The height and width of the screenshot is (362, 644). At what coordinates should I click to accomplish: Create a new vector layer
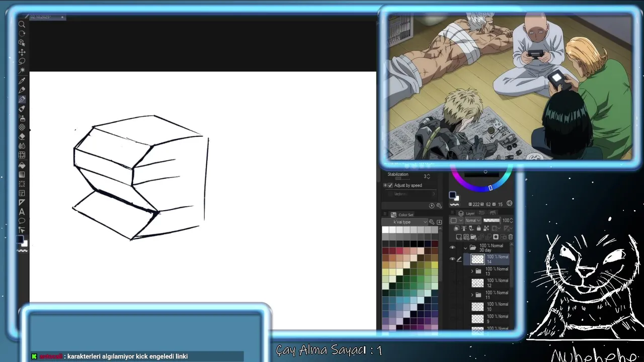click(x=466, y=237)
